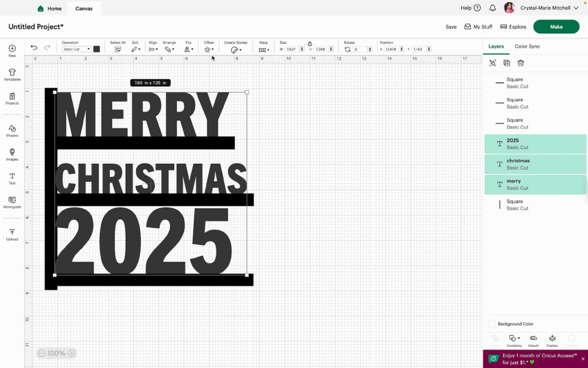
Task: Select the christmas text layer
Action: tap(535, 164)
